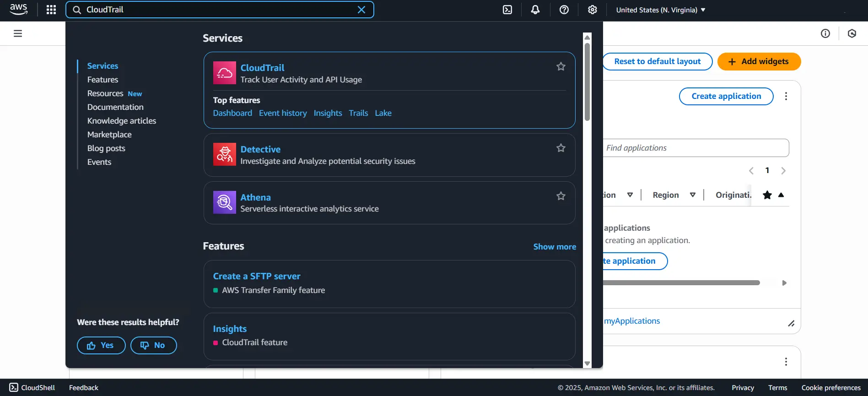868x396 pixels.
Task: Select Features in the search categories
Action: (102, 80)
